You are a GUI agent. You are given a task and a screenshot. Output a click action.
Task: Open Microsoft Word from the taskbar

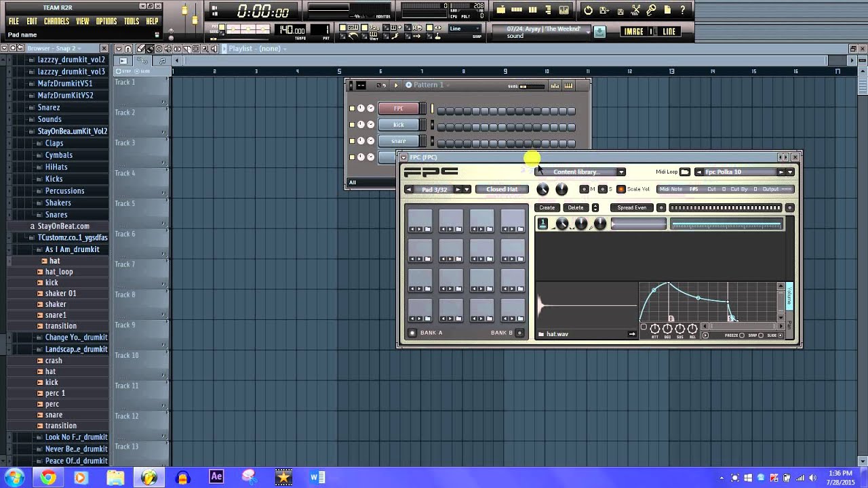317,477
